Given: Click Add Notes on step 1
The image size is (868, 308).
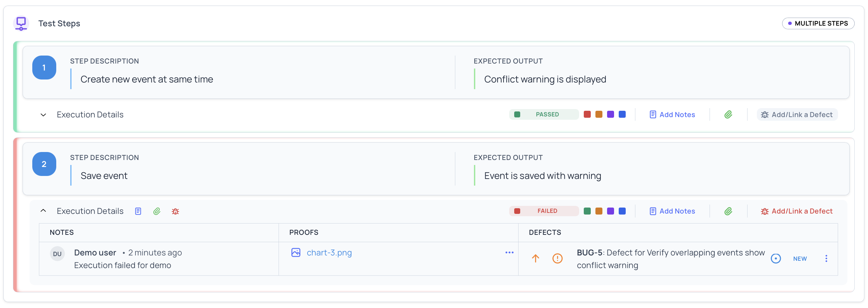Looking at the screenshot, I should [x=672, y=114].
